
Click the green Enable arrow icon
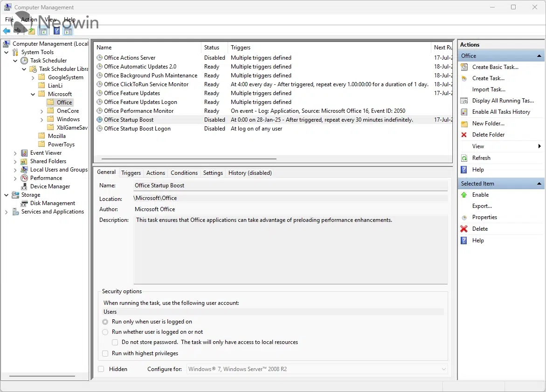464,195
